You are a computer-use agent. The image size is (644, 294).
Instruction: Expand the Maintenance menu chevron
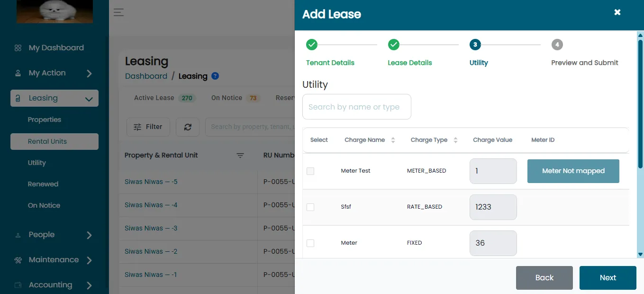[x=89, y=260]
